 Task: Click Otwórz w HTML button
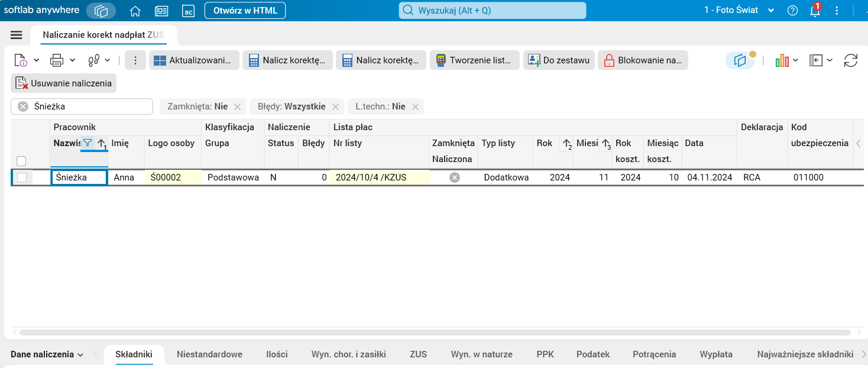[x=245, y=11]
